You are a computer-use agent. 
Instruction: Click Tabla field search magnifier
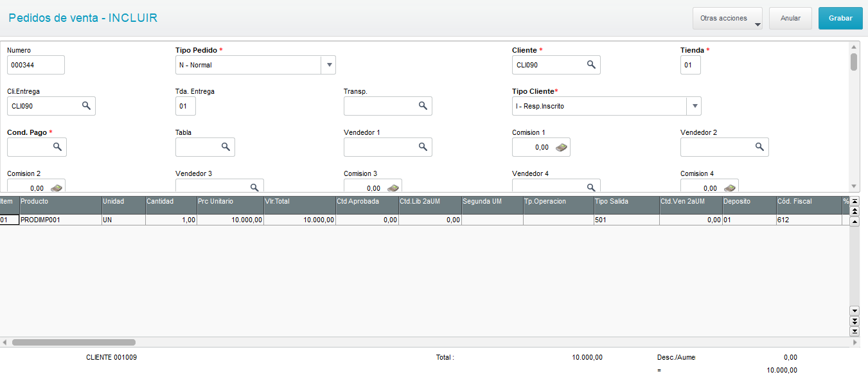click(226, 147)
